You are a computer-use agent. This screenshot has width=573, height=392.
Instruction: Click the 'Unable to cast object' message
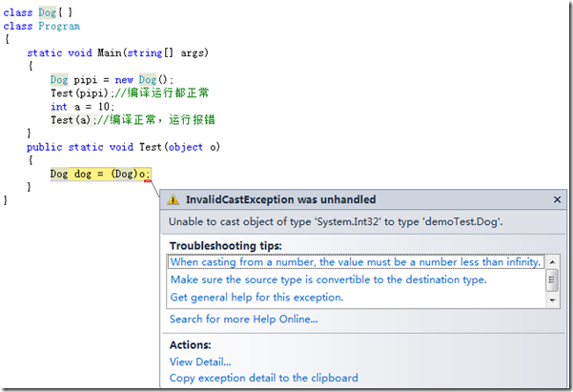pos(336,222)
